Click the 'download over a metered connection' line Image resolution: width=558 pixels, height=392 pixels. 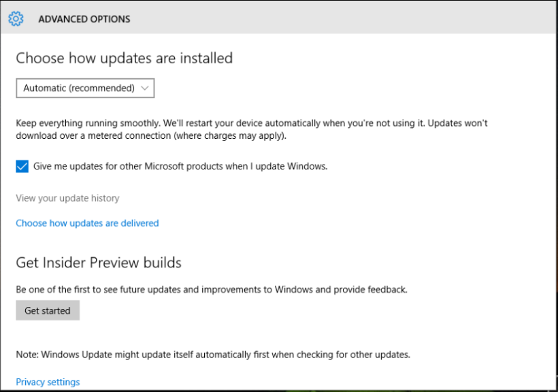pos(151,135)
